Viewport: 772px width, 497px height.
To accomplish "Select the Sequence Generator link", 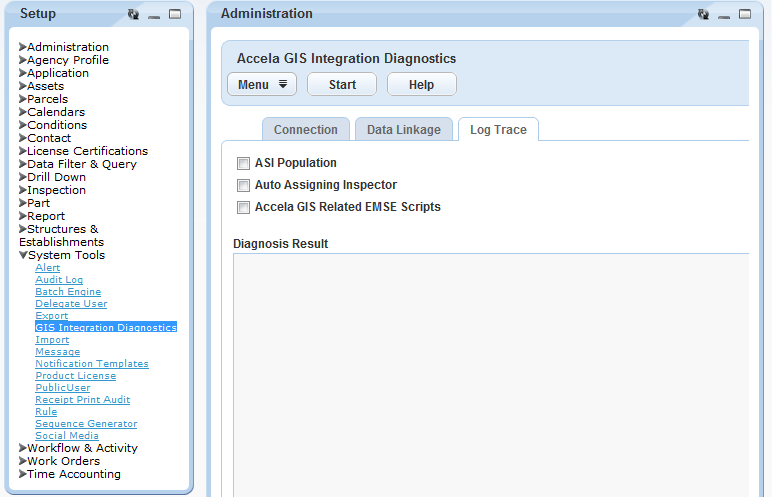I will coord(86,424).
